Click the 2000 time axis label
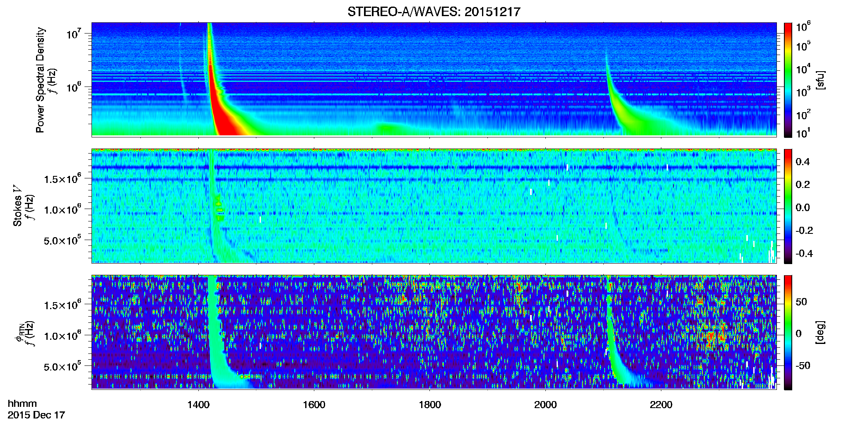The width and height of the screenshot is (868, 447). click(x=545, y=405)
